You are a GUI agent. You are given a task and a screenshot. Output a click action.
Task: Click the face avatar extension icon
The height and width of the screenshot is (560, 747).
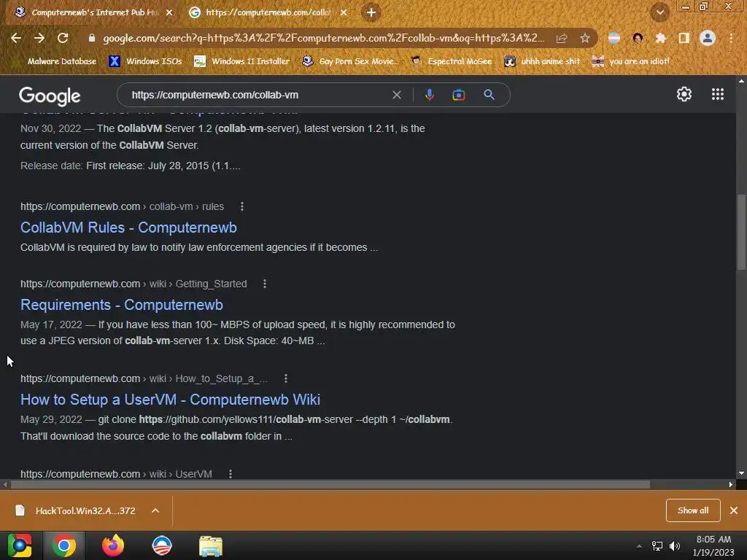tap(638, 38)
